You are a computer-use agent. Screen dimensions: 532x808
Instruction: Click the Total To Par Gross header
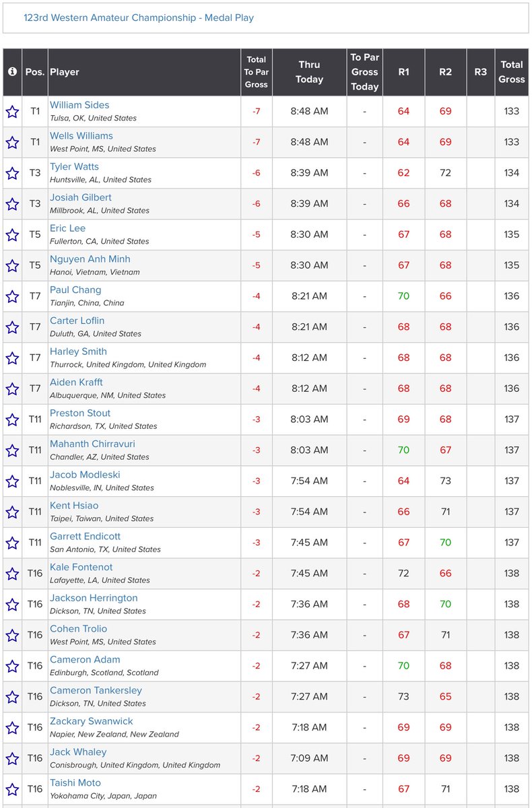[x=256, y=72]
